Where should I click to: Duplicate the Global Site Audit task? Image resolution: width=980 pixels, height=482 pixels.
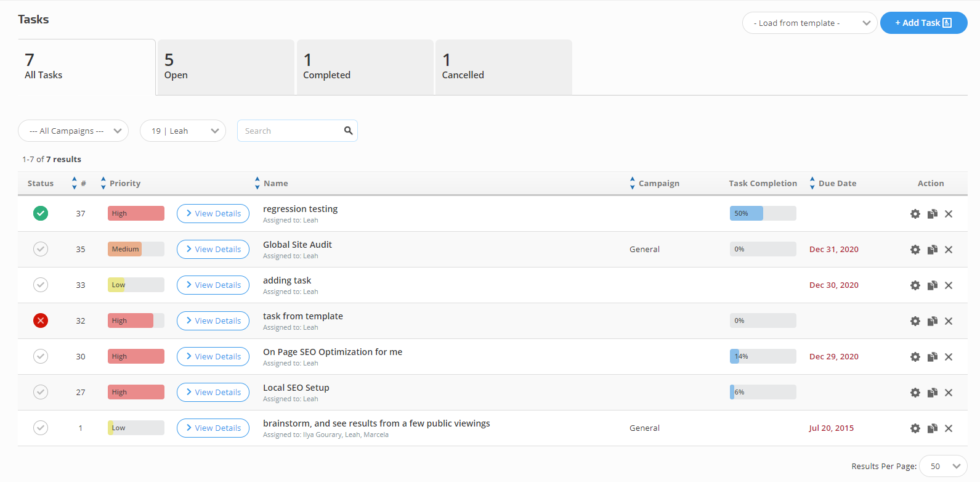coord(933,250)
